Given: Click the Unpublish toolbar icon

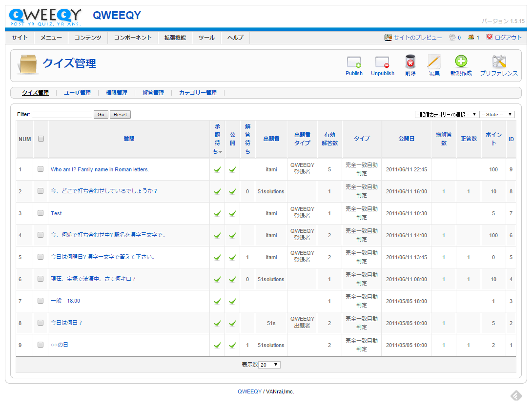Looking at the screenshot, I should coord(382,62).
